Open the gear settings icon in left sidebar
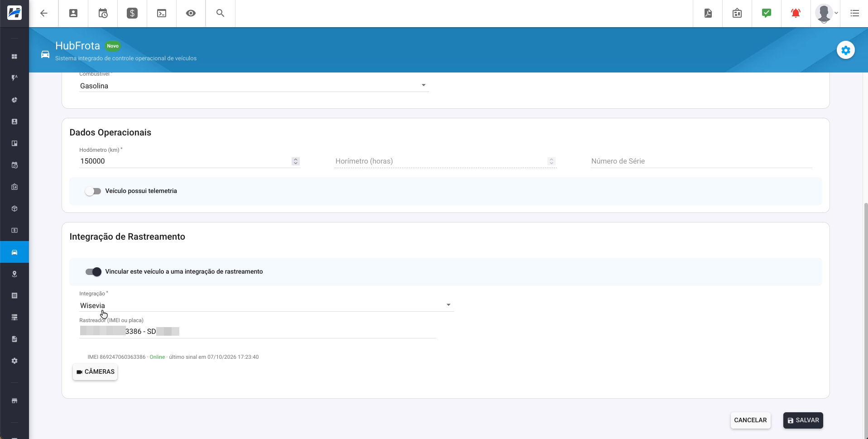868x439 pixels. click(14, 361)
